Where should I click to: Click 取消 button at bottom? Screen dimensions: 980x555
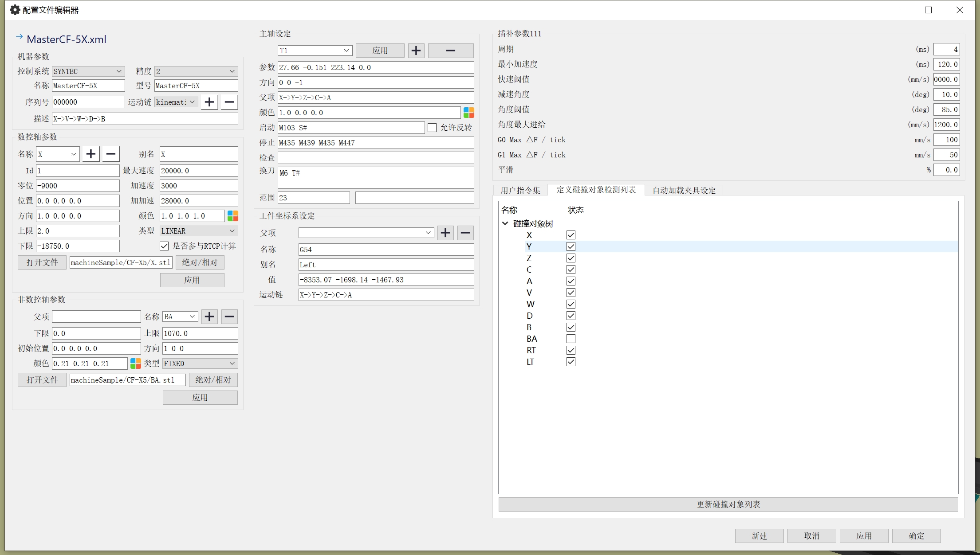pyautogui.click(x=812, y=536)
